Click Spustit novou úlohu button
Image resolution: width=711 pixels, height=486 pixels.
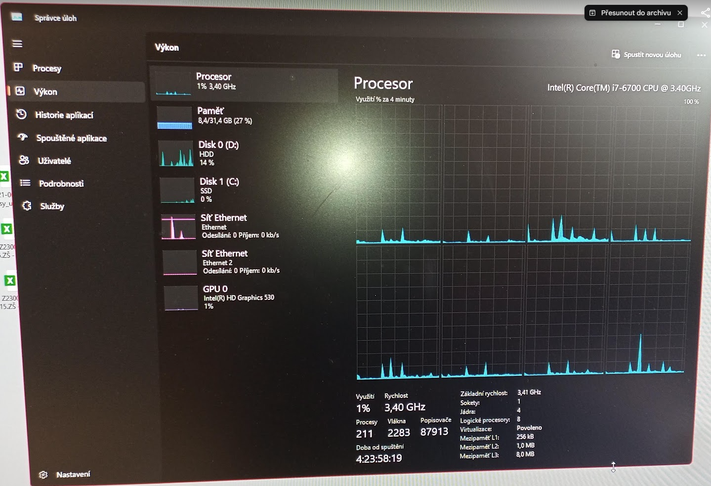(x=646, y=54)
